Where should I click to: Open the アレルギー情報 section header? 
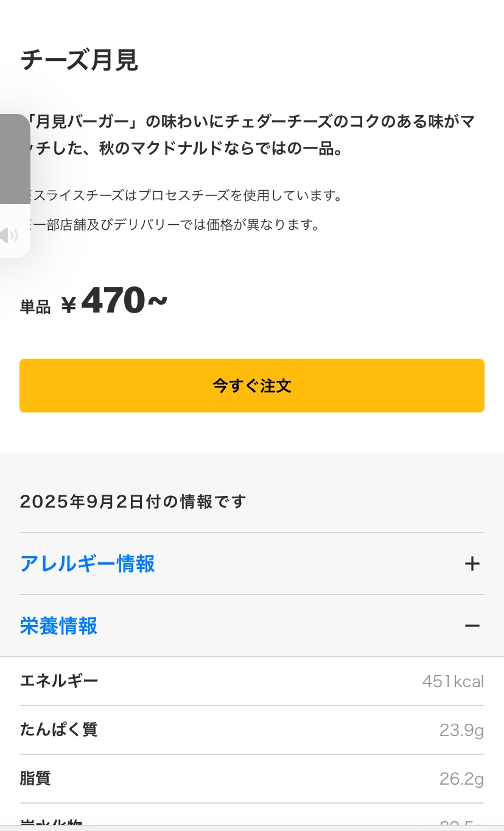click(x=88, y=564)
